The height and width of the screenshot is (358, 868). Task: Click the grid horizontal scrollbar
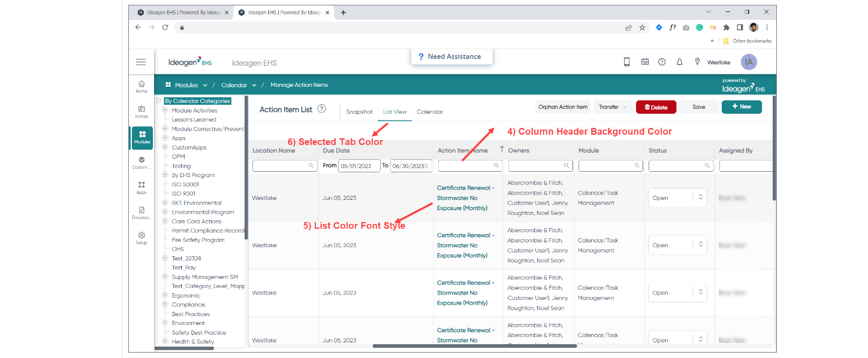475,345
